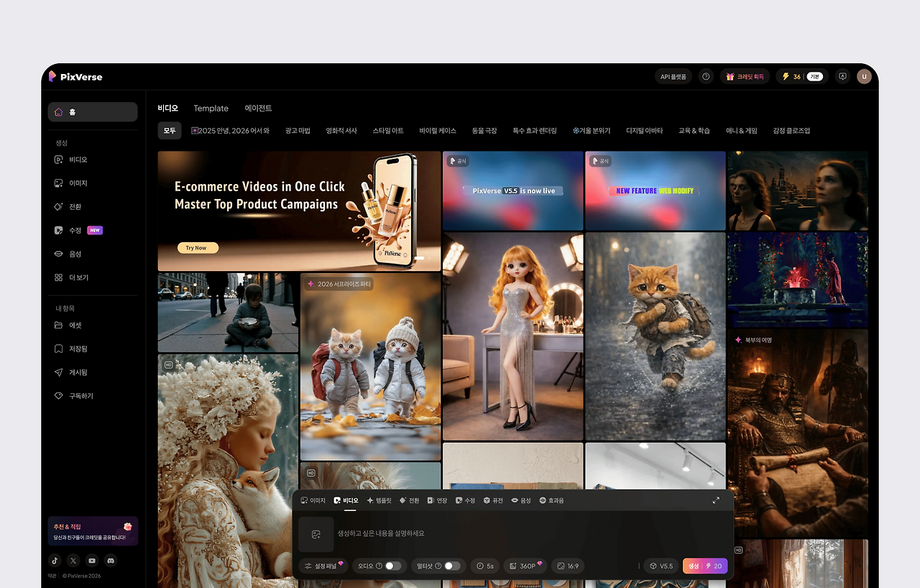The height and width of the screenshot is (588, 920).
Task: Filter by 영화적 서사 category
Action: 341,131
